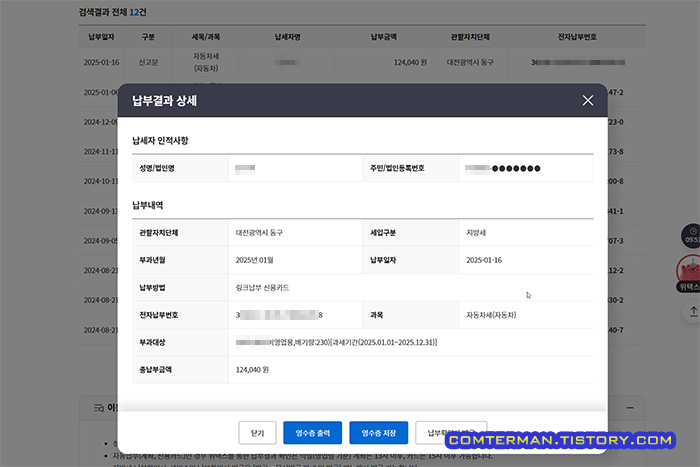Click the masked registration number dots

pyautogui.click(x=516, y=168)
